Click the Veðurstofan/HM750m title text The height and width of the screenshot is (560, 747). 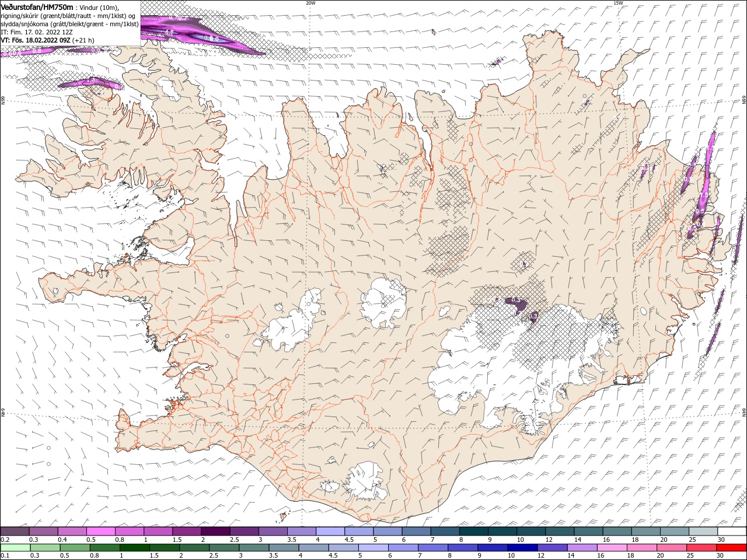coord(37,7)
